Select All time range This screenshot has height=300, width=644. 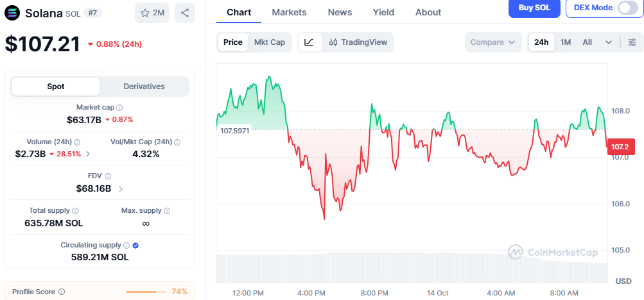point(587,42)
